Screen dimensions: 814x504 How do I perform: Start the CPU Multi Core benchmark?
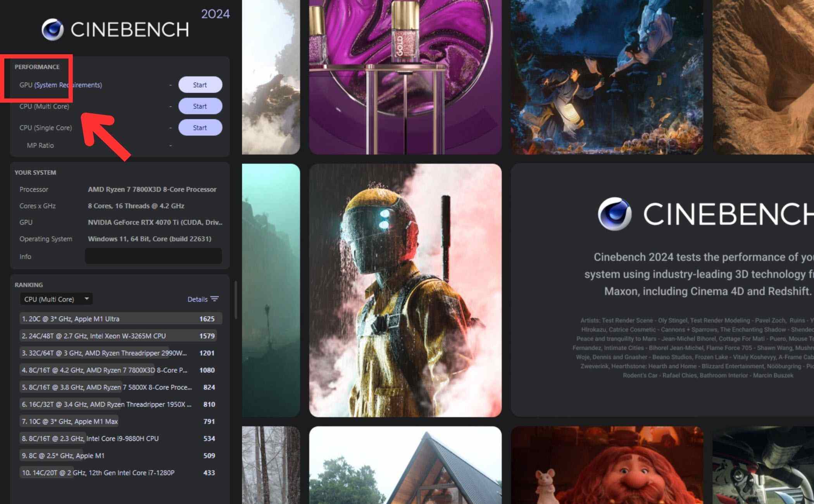point(200,106)
